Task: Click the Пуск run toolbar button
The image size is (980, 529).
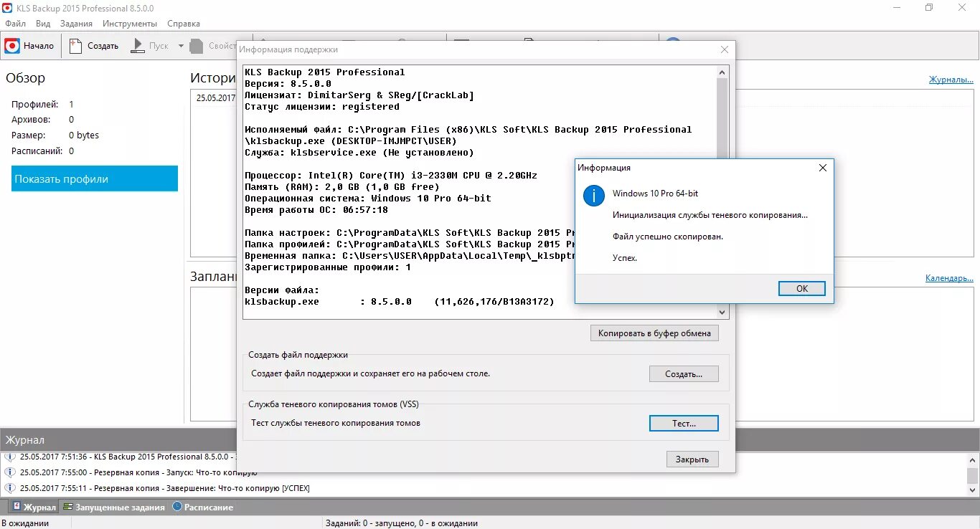Action: click(x=150, y=46)
